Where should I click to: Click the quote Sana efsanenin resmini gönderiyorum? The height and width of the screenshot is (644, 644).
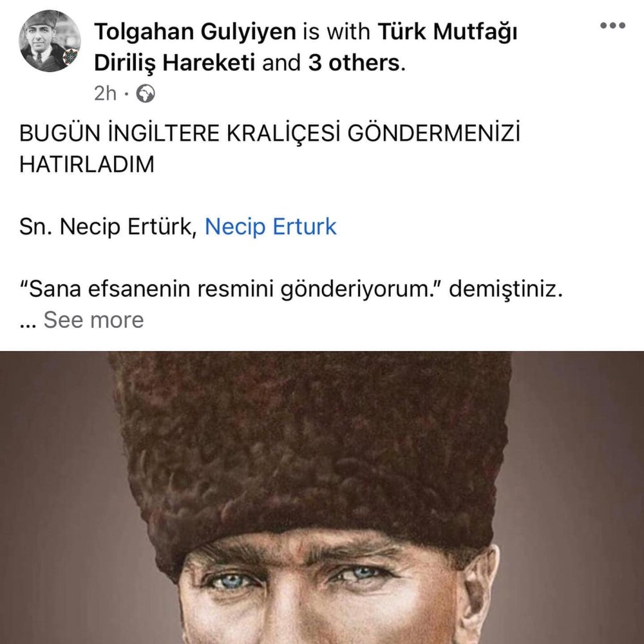pos(231,289)
